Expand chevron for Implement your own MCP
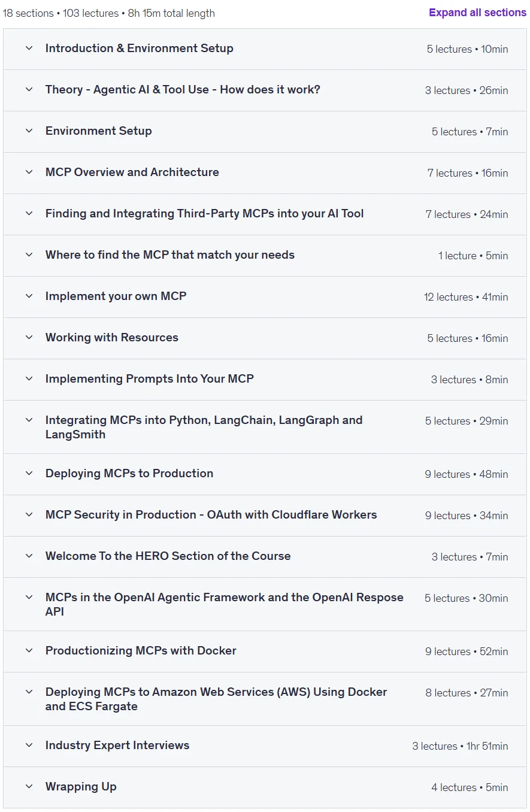Screen dimensions: 530x812 pos(29,296)
